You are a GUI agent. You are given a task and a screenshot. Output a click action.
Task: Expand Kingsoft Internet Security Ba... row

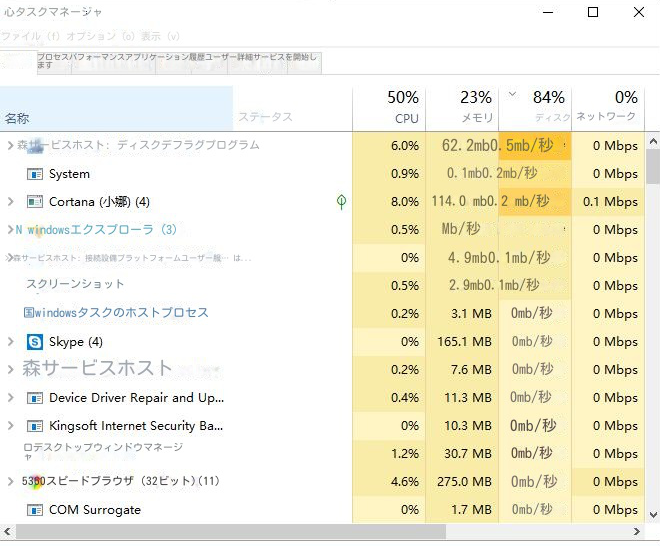11,426
